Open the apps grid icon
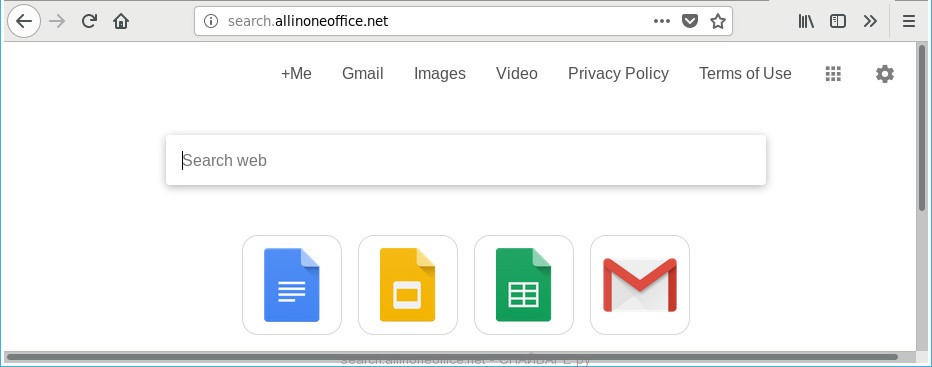 [x=833, y=74]
